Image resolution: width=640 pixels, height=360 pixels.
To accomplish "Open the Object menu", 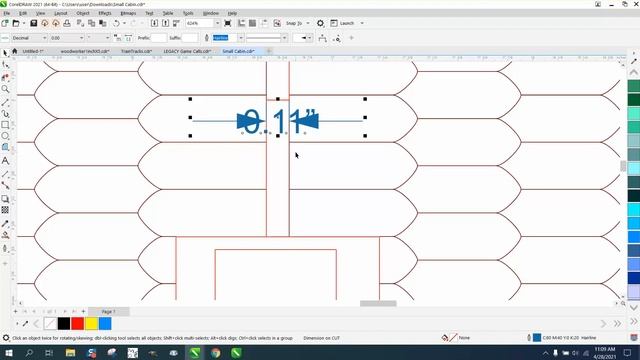I will point(83,13).
